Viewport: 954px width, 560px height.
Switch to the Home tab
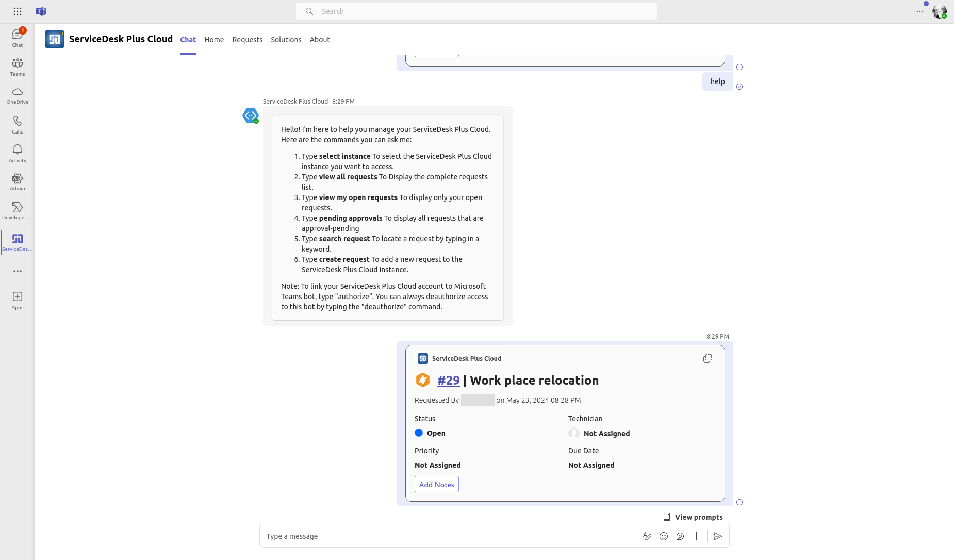(214, 40)
